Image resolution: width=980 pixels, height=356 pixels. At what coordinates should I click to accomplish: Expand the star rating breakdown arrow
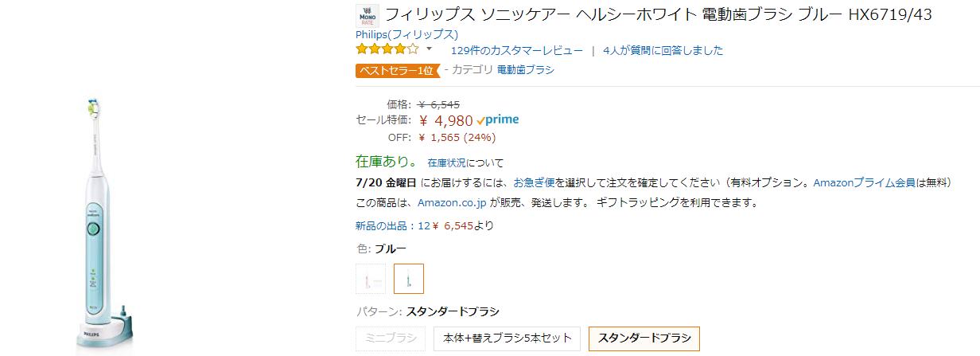pos(429,49)
